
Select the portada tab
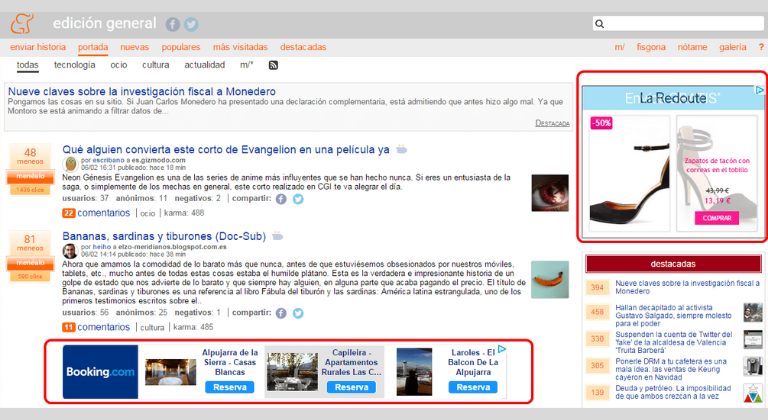(x=93, y=47)
